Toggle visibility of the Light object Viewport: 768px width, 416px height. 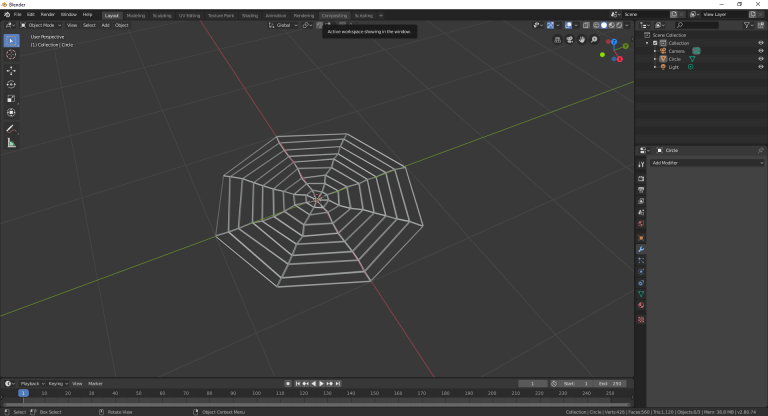(760, 67)
